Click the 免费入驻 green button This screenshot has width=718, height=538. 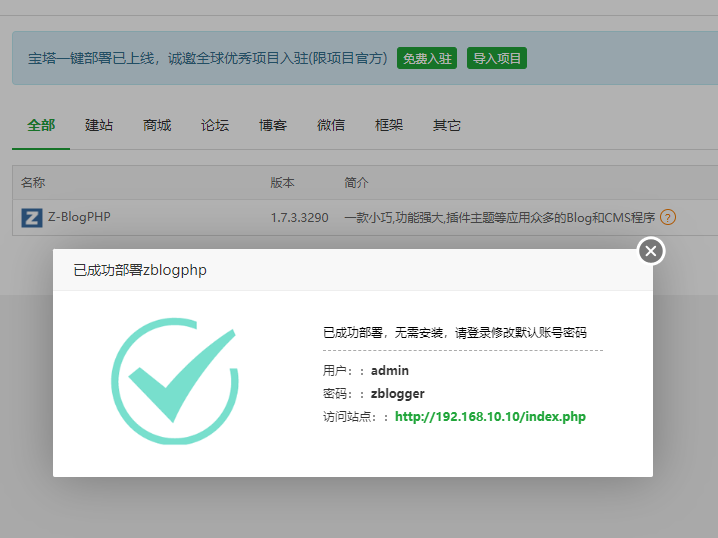(427, 58)
